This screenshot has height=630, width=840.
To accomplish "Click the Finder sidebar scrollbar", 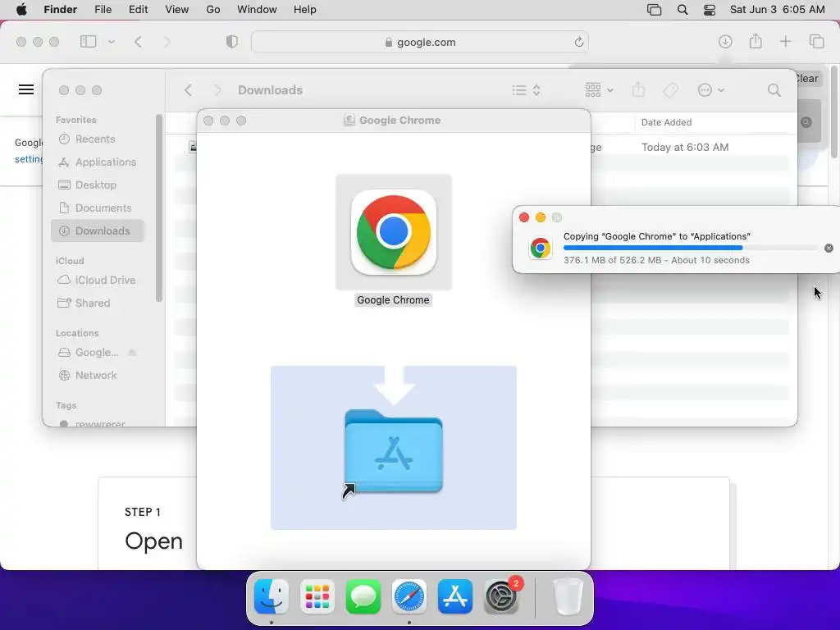I will [x=158, y=208].
